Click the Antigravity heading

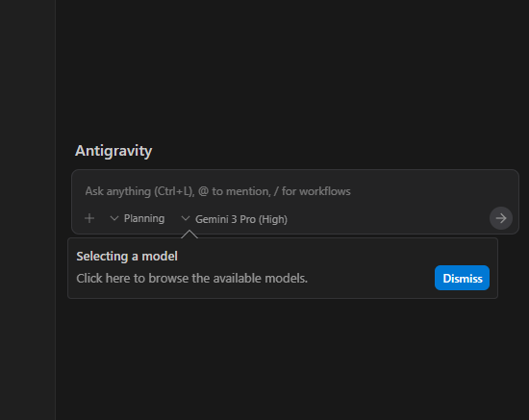tap(113, 151)
